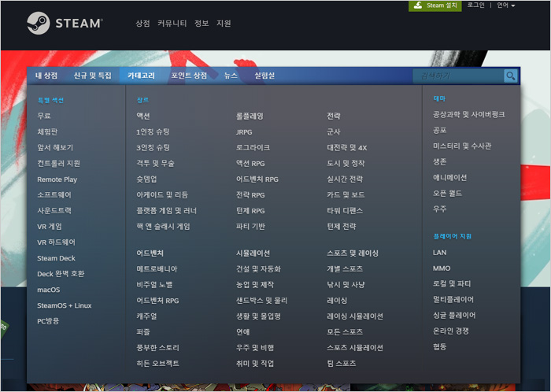
Task: Choose 멀티플레이어 under player support
Action: pos(453,299)
